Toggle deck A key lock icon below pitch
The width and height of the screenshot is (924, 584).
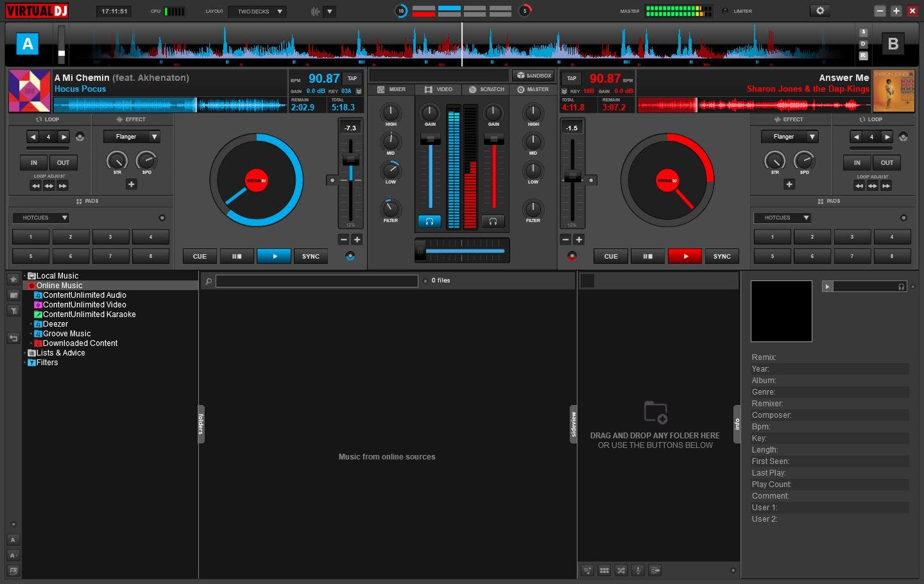tap(350, 256)
